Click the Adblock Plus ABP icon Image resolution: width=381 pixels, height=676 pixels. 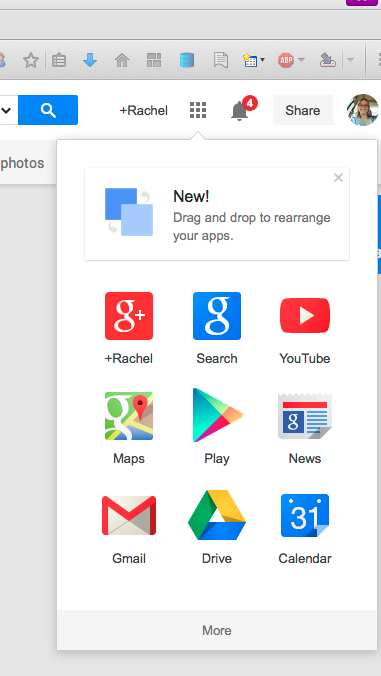click(x=286, y=60)
